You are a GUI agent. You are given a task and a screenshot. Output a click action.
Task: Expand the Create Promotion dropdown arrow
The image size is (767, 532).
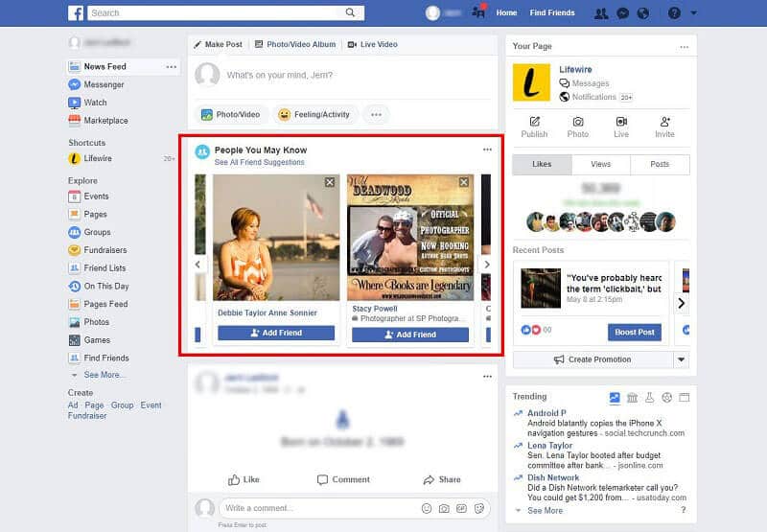coord(681,359)
